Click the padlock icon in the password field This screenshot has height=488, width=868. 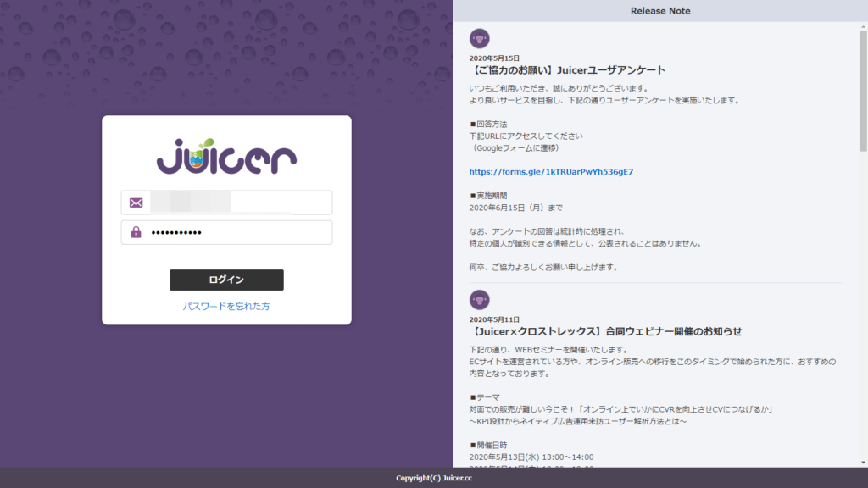click(x=136, y=232)
